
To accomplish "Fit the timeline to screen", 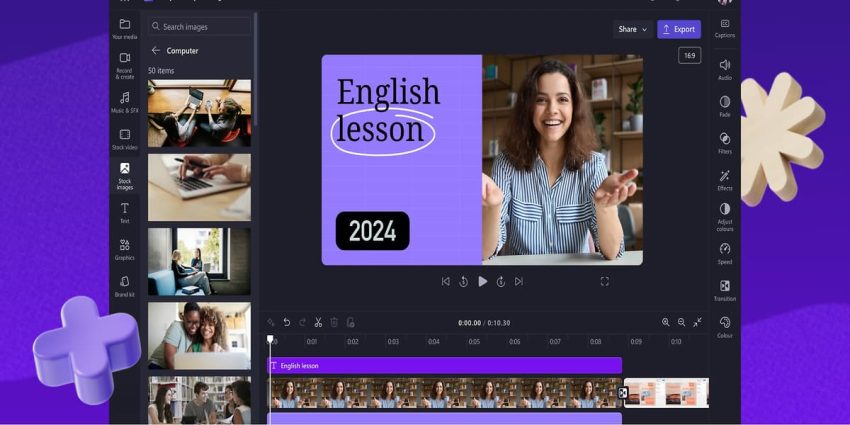I will pos(697,322).
